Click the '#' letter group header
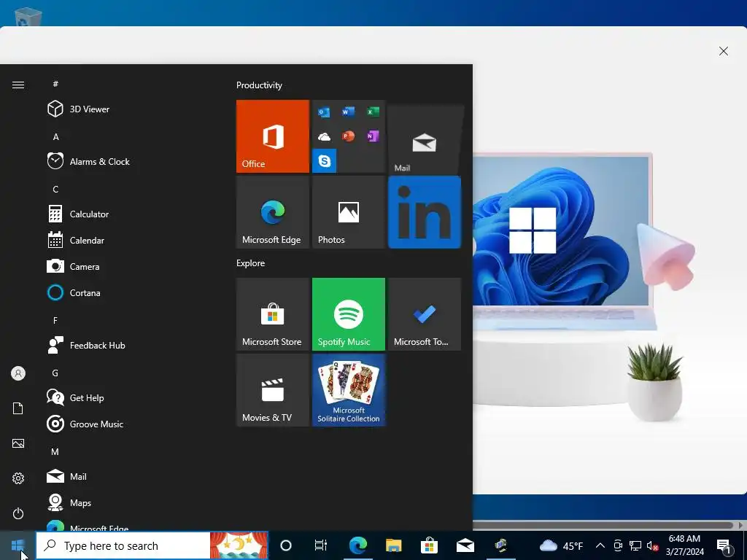The width and height of the screenshot is (747, 560). pos(55,84)
